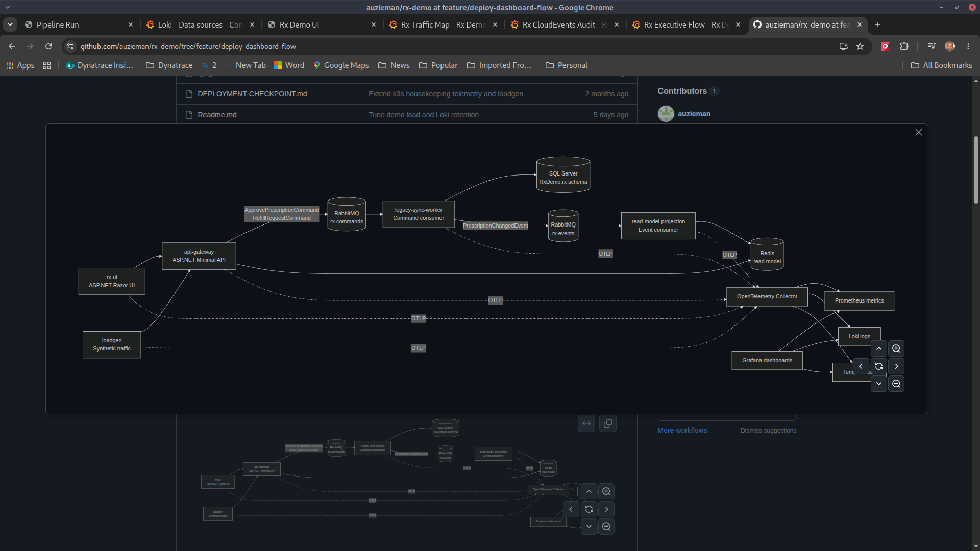Open the Dynatrace bookmarks folder
This screenshot has width=980, height=551.
click(169, 65)
